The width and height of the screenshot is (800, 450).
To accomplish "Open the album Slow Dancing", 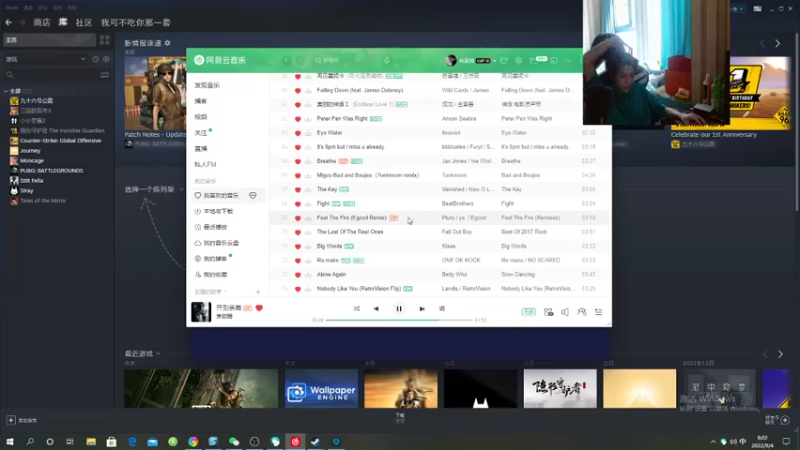I will tap(518, 274).
